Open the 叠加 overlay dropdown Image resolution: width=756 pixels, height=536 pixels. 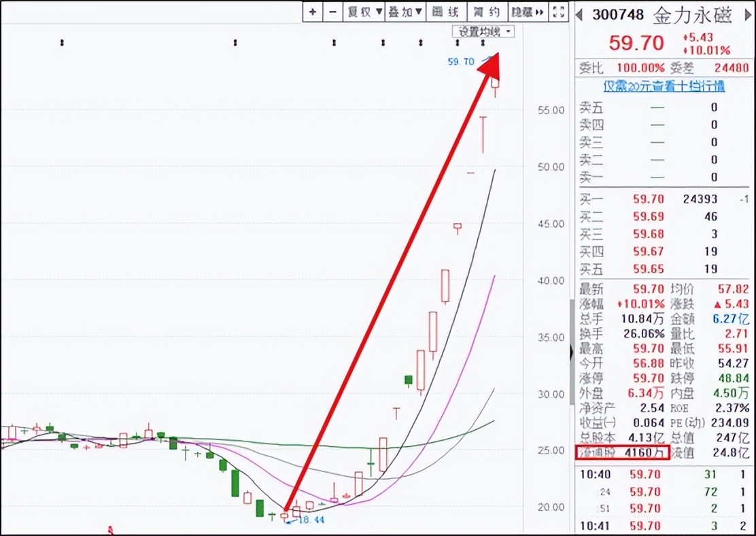[x=406, y=11]
